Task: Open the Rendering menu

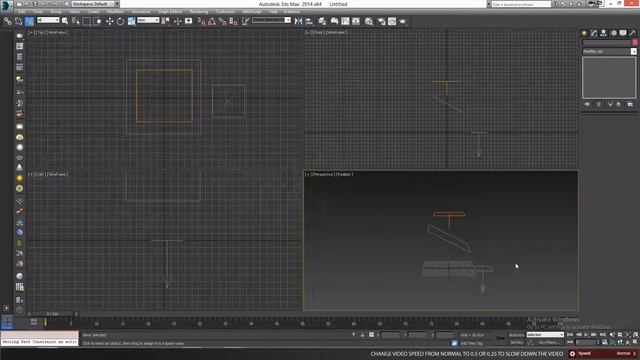Action: (199, 12)
